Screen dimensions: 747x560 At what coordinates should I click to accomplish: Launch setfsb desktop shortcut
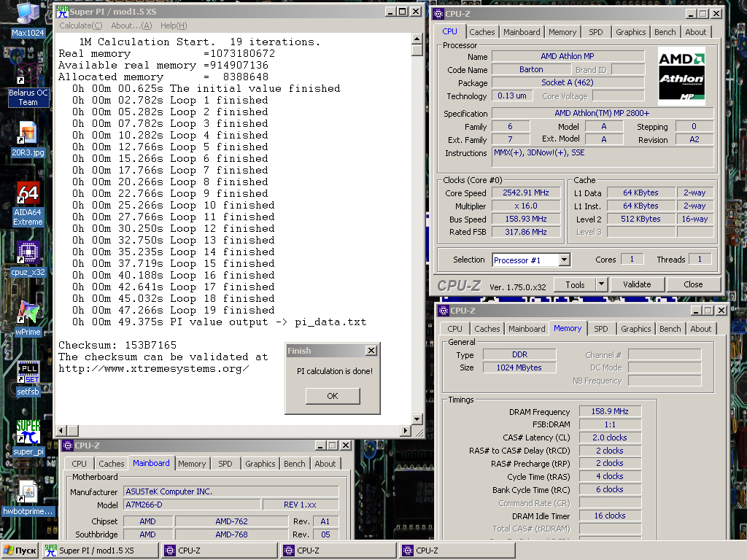click(28, 378)
